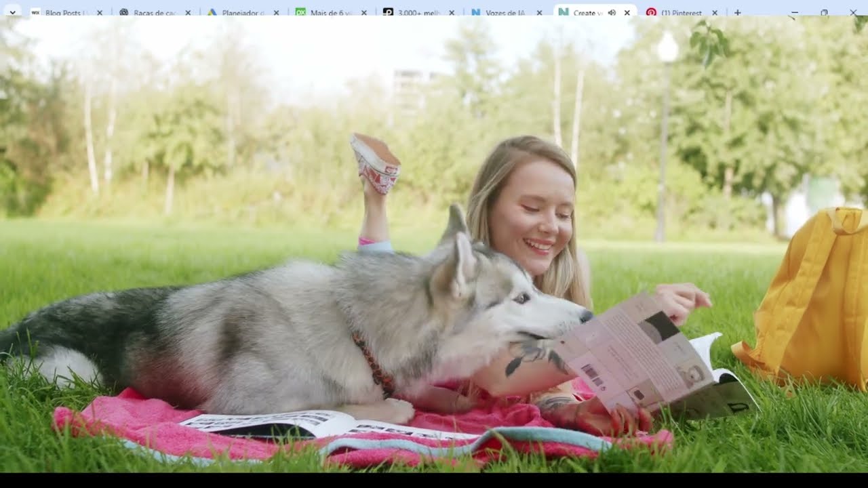The width and height of the screenshot is (868, 488).
Task: Open the tab search dropdown arrow
Action: pos(12,12)
